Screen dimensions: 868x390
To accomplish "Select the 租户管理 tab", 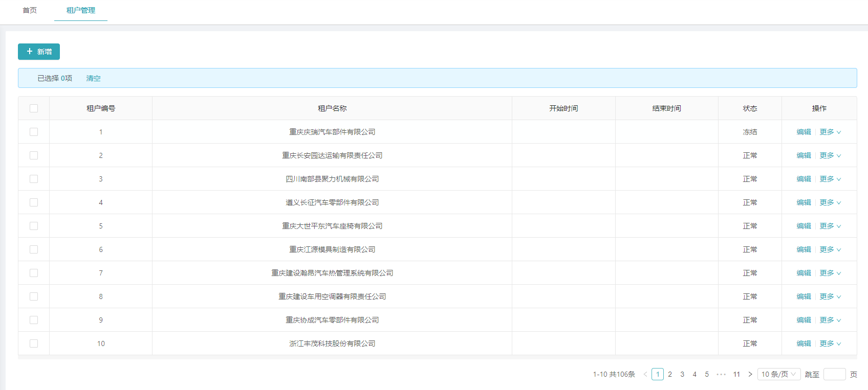I will pyautogui.click(x=81, y=10).
